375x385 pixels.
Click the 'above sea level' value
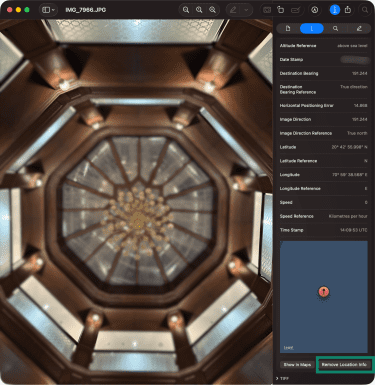[x=352, y=46]
